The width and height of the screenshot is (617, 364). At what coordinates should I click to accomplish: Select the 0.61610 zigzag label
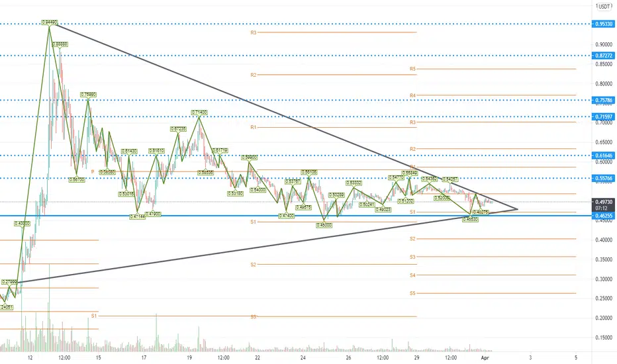(157, 151)
